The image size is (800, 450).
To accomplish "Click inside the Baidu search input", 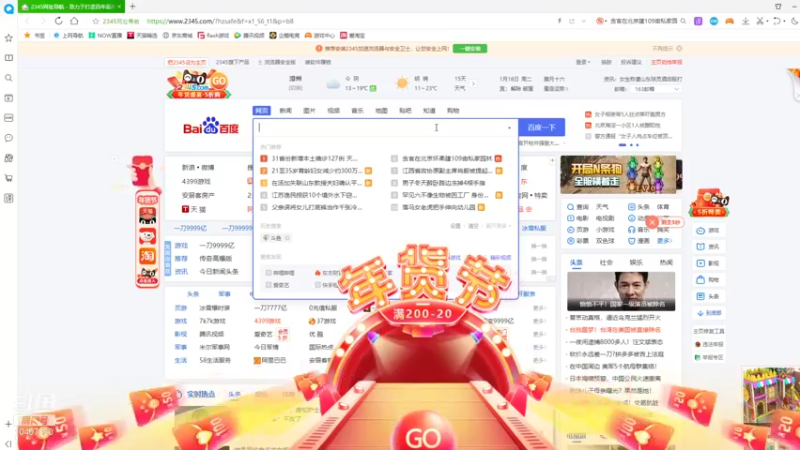I will click(380, 128).
